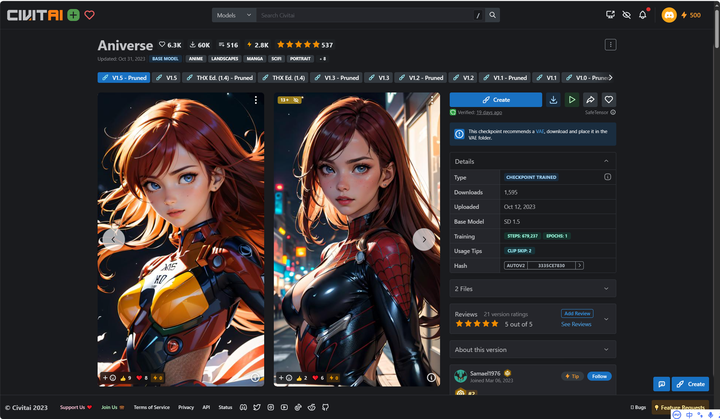Viewport: 720px width, 419px height.
Task: Click the heart outline icon next to the logo
Action: point(90,15)
